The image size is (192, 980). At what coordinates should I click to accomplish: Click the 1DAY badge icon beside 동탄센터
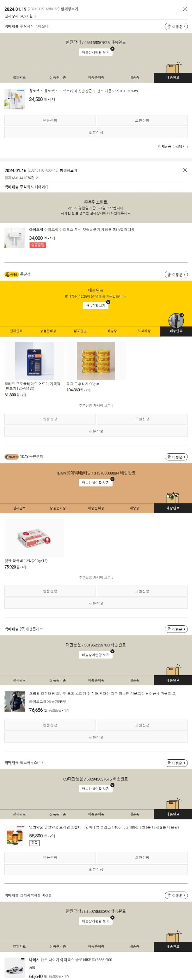11,457
